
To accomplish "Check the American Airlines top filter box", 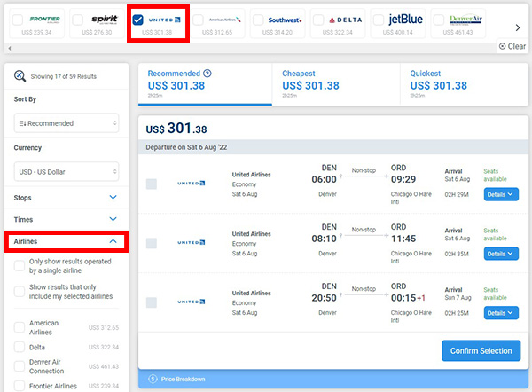I will 198,20.
